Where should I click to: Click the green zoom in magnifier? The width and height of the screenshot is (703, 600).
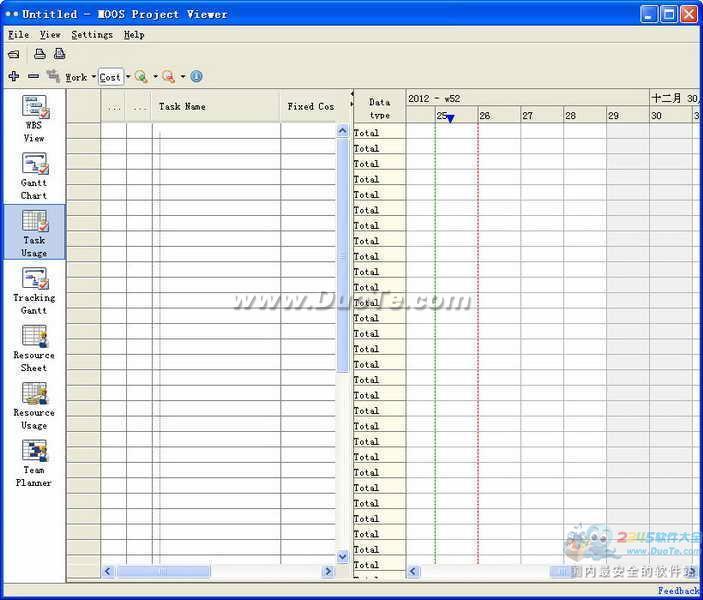coord(141,77)
